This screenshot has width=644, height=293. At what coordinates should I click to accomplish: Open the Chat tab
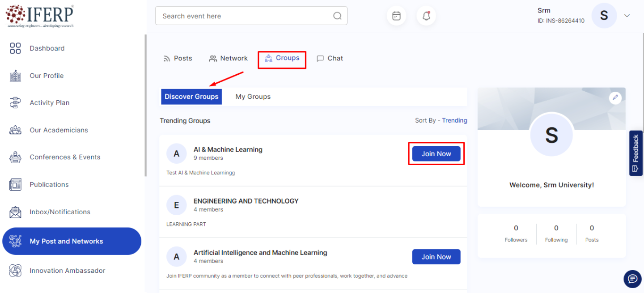(x=330, y=58)
